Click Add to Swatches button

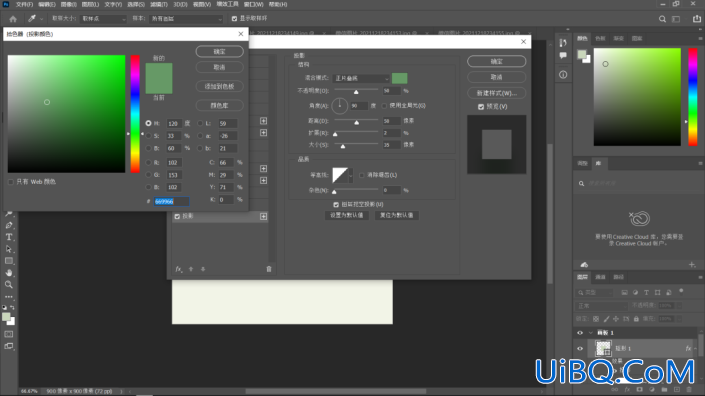tap(219, 86)
